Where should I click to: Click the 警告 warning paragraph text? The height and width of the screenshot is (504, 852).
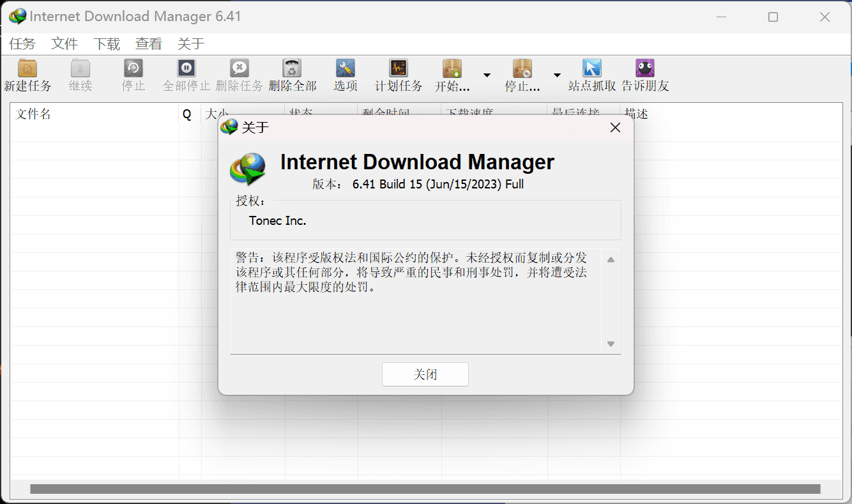411,273
